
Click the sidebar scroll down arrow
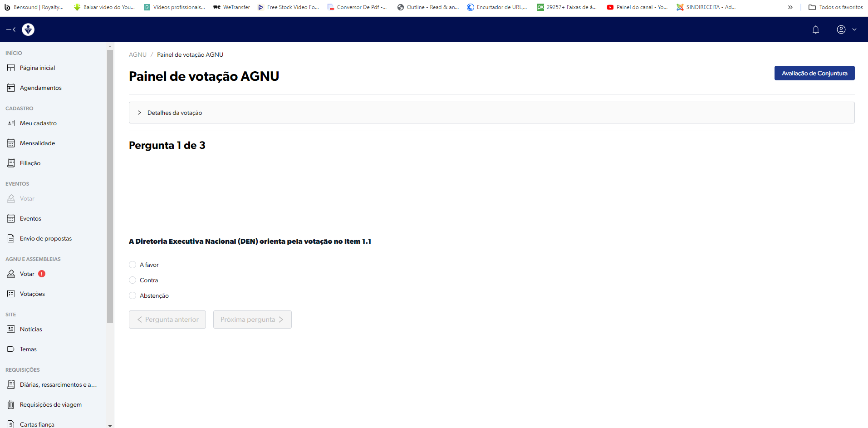click(x=110, y=425)
